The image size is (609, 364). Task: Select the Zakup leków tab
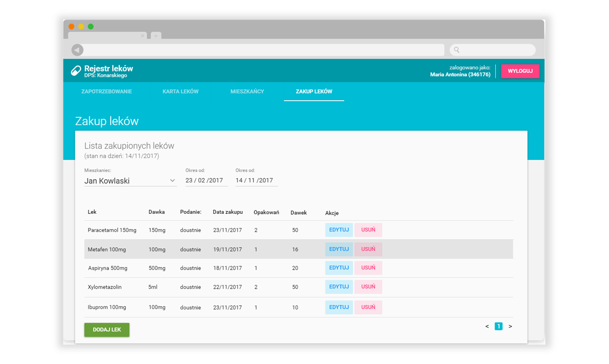click(x=314, y=91)
